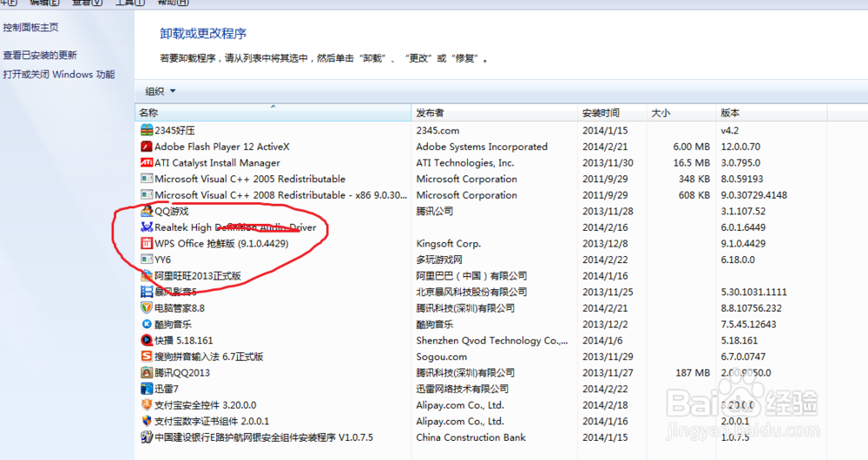Viewport: 868px width, 460px height.
Task: Click the 187 MB size cell
Action: pyautogui.click(x=693, y=372)
